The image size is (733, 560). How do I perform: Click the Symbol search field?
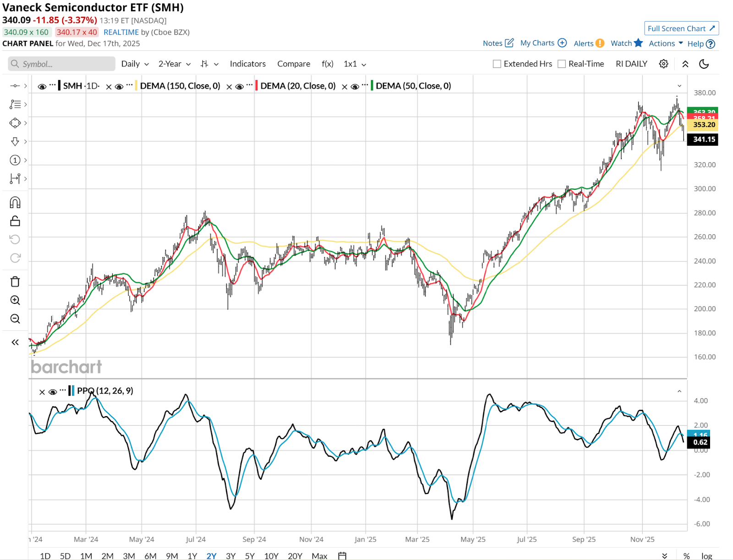62,64
